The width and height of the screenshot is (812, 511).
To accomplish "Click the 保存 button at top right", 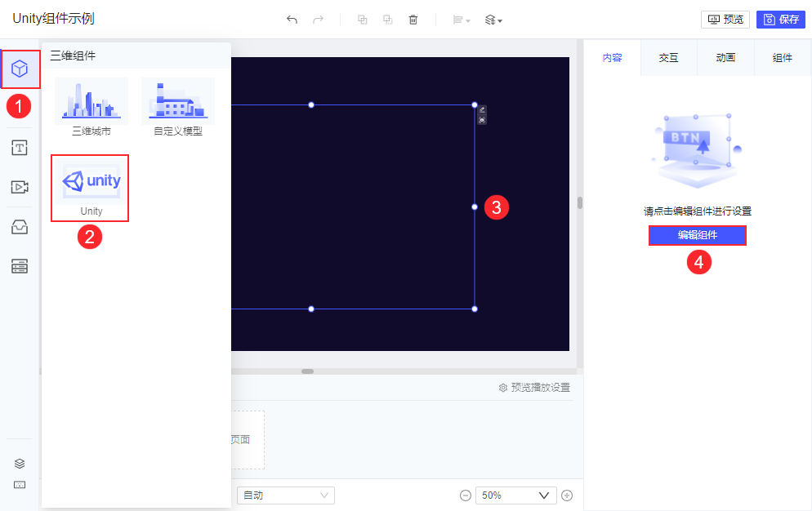I will [x=781, y=19].
